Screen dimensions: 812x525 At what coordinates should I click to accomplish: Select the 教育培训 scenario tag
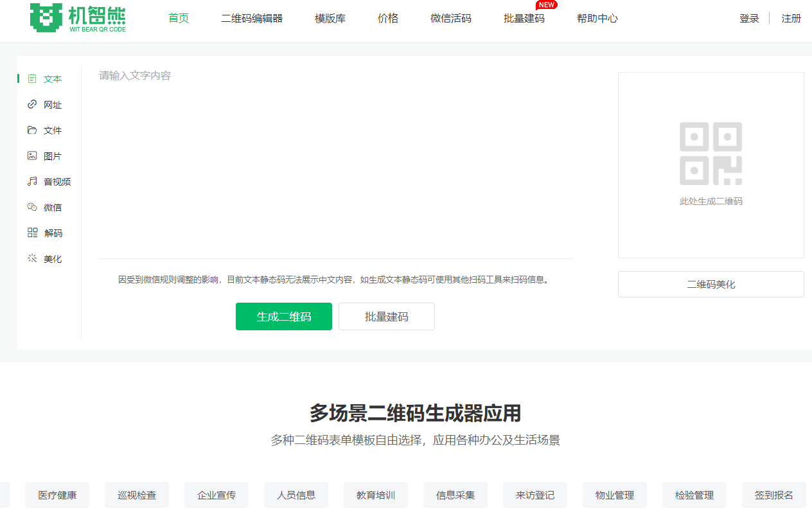(x=376, y=495)
